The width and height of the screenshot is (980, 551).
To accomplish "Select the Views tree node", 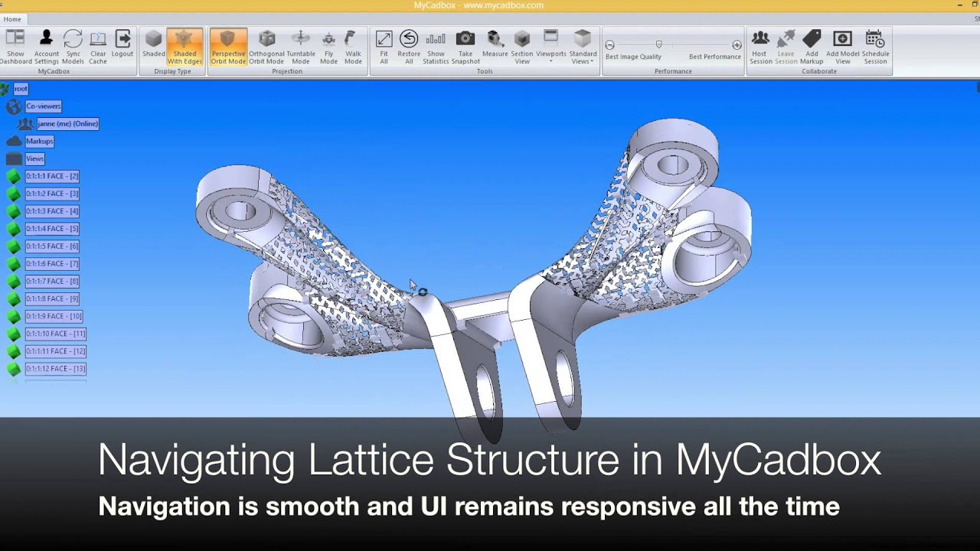I will (x=35, y=159).
